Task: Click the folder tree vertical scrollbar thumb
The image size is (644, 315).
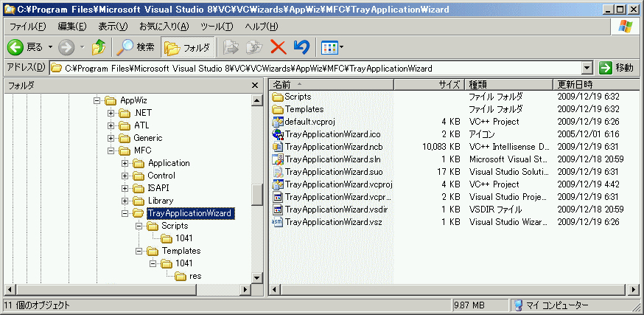Action: click(257, 195)
